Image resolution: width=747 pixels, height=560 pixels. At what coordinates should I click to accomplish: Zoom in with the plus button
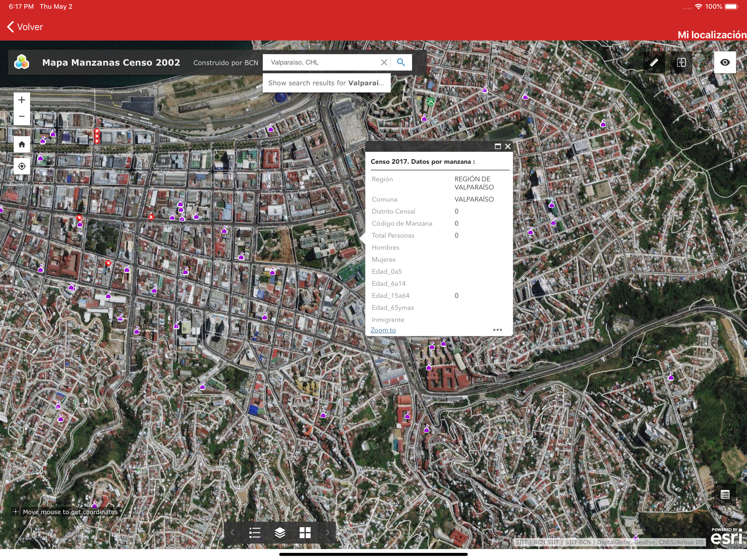point(22,100)
